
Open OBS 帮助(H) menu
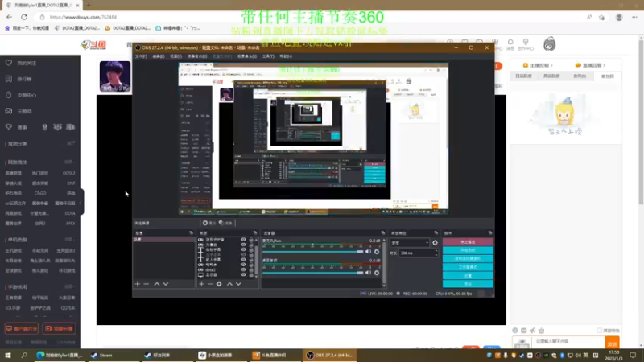(x=286, y=56)
